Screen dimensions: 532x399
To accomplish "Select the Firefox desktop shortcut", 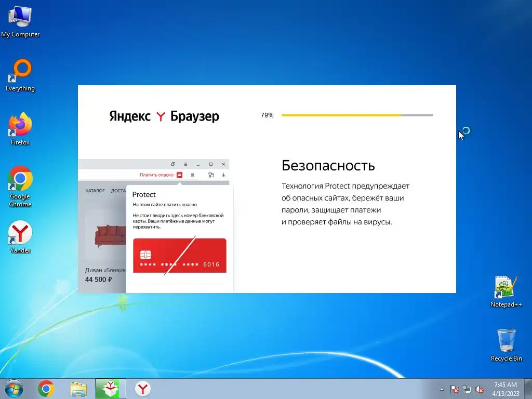I will [20, 129].
